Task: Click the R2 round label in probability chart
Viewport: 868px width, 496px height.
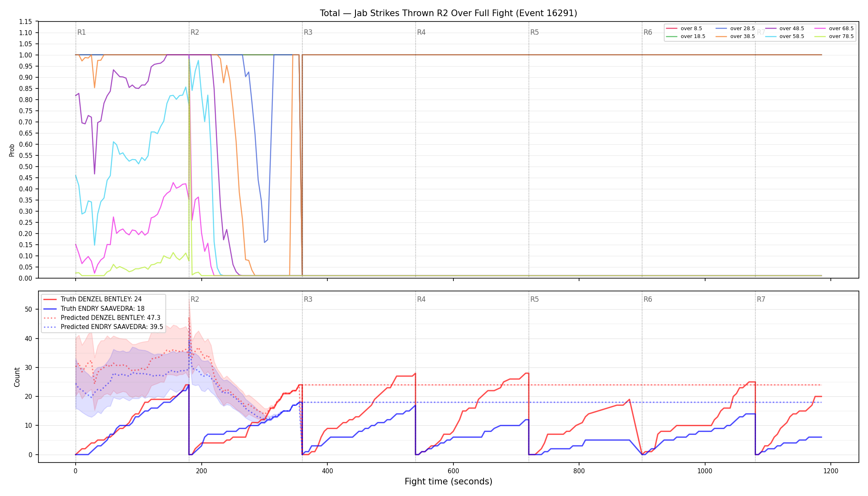Action: [x=195, y=32]
